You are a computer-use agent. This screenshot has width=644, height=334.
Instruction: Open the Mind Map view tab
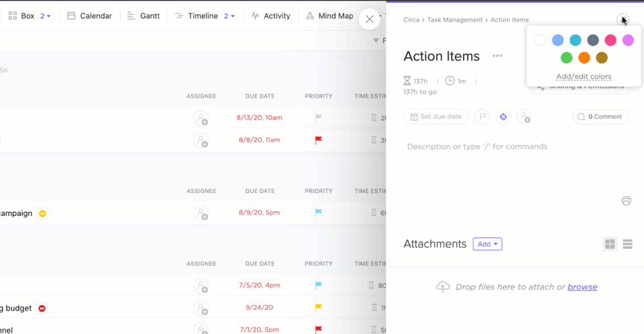pos(329,16)
